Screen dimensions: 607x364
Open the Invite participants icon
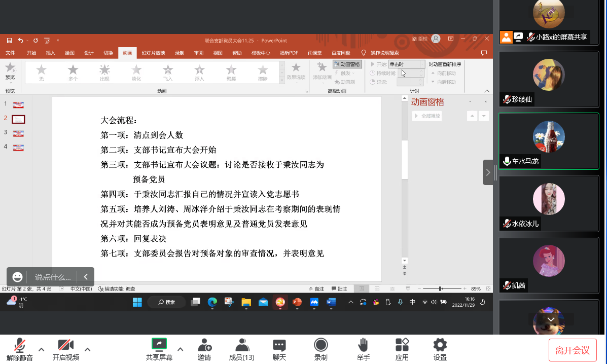(204, 345)
